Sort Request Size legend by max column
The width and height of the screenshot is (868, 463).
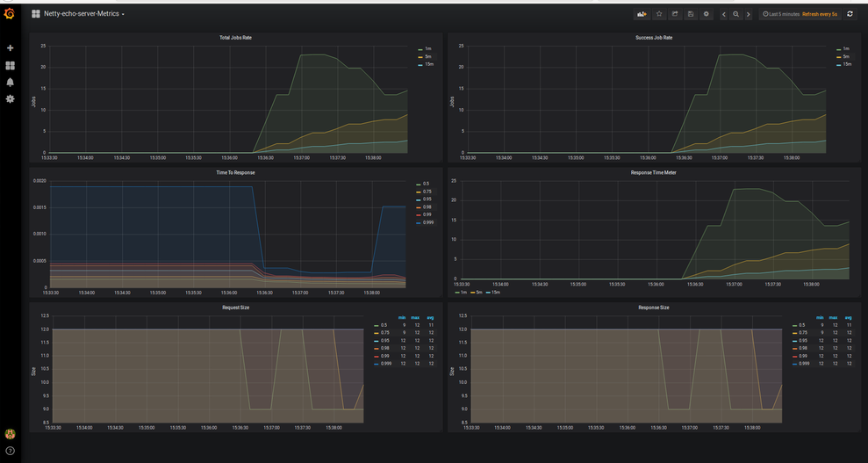coord(415,318)
